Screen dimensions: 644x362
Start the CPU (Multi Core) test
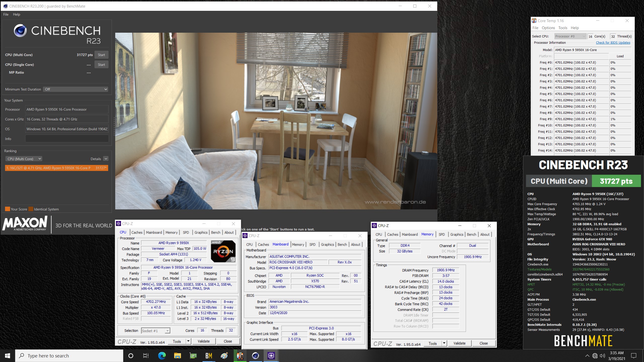point(101,55)
